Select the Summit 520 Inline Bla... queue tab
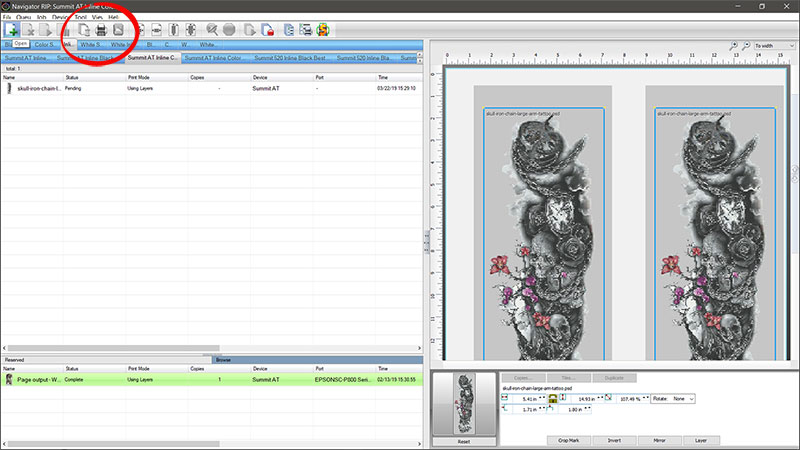Screen dimensions: 800x450 pos(364,58)
